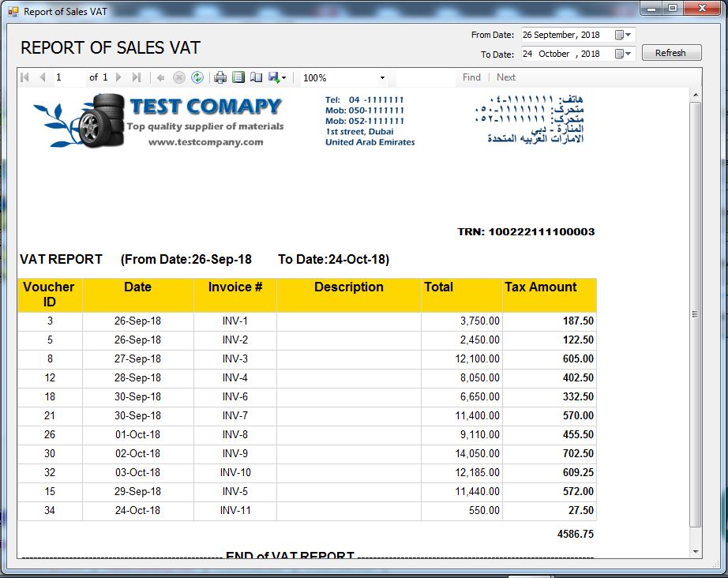728x578 pixels.
Task: Select INV-5 invoice cell
Action: [235, 492]
